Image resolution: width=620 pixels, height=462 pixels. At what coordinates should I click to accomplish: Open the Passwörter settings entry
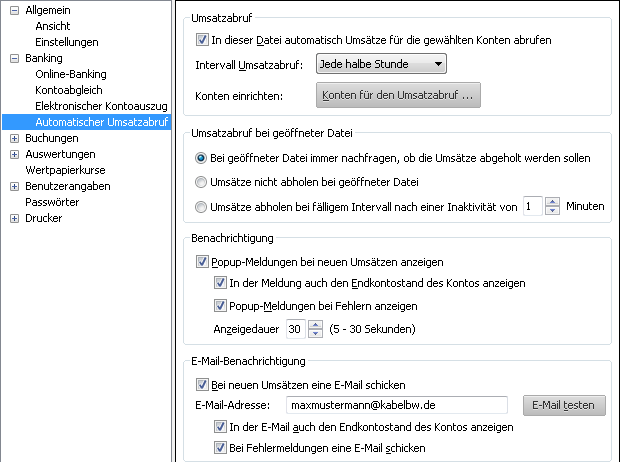click(x=52, y=202)
